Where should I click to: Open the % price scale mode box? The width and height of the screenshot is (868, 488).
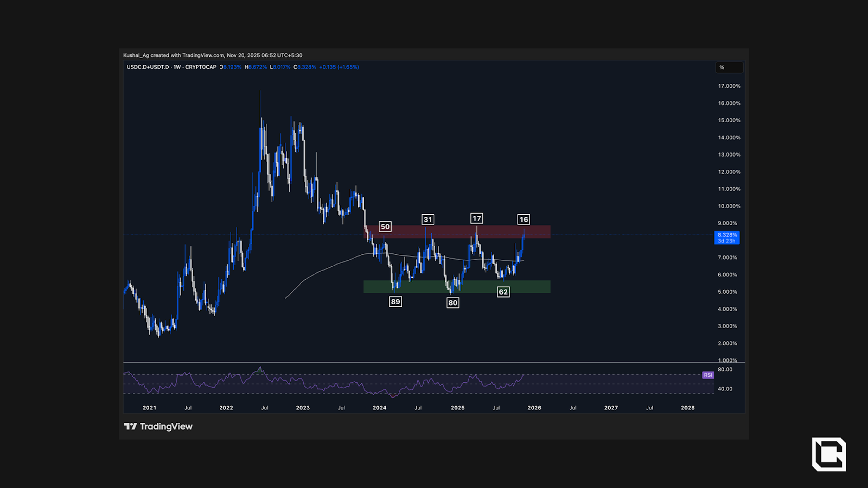(729, 67)
